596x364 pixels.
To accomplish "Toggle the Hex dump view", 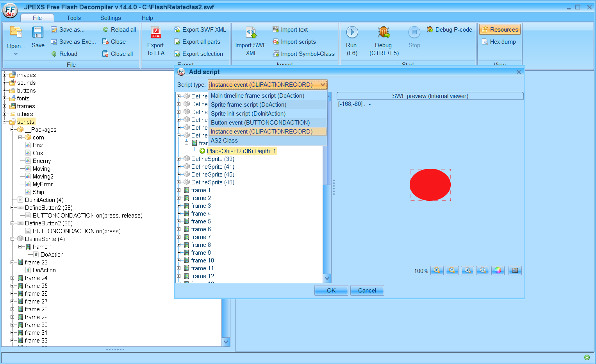I will (499, 42).
